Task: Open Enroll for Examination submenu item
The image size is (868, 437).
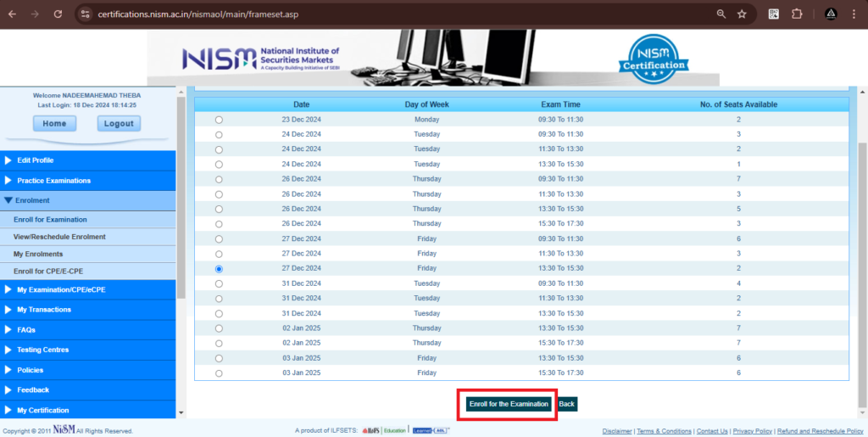Action: [x=88, y=219]
